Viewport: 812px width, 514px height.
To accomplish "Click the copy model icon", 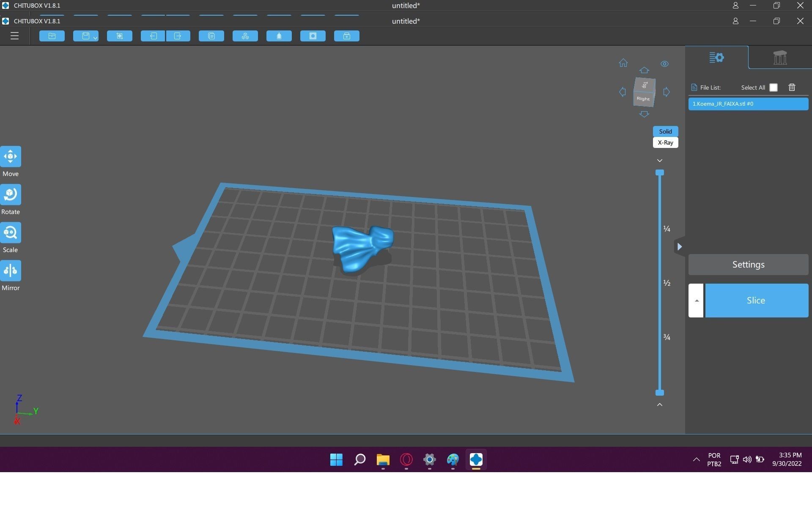I will tap(211, 36).
